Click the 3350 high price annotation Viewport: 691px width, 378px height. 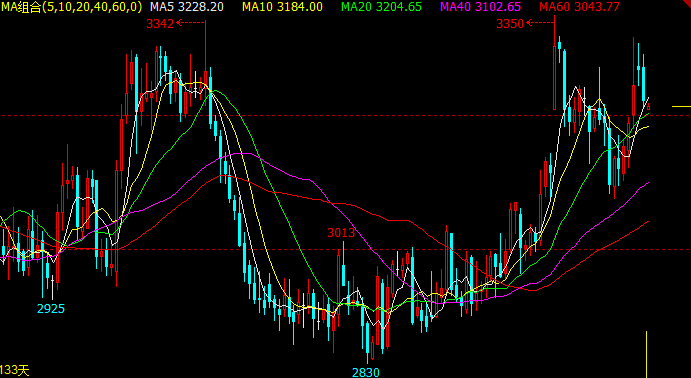click(510, 24)
